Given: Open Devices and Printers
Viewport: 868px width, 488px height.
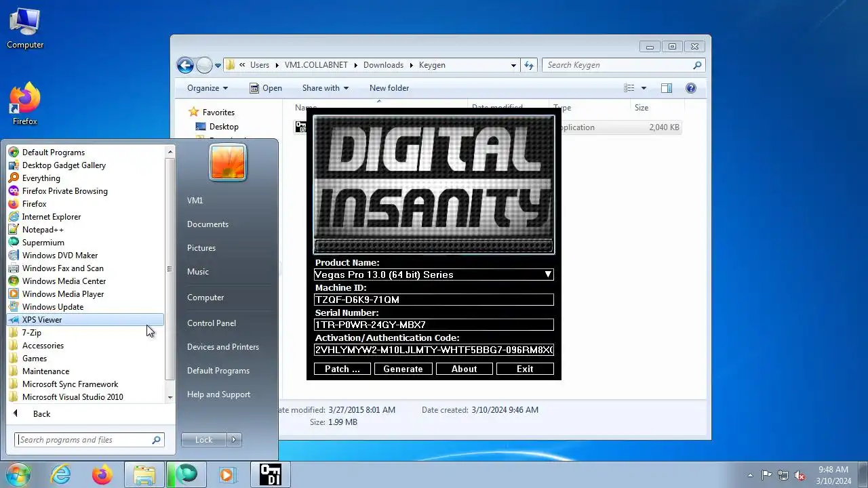Looking at the screenshot, I should click(x=223, y=347).
